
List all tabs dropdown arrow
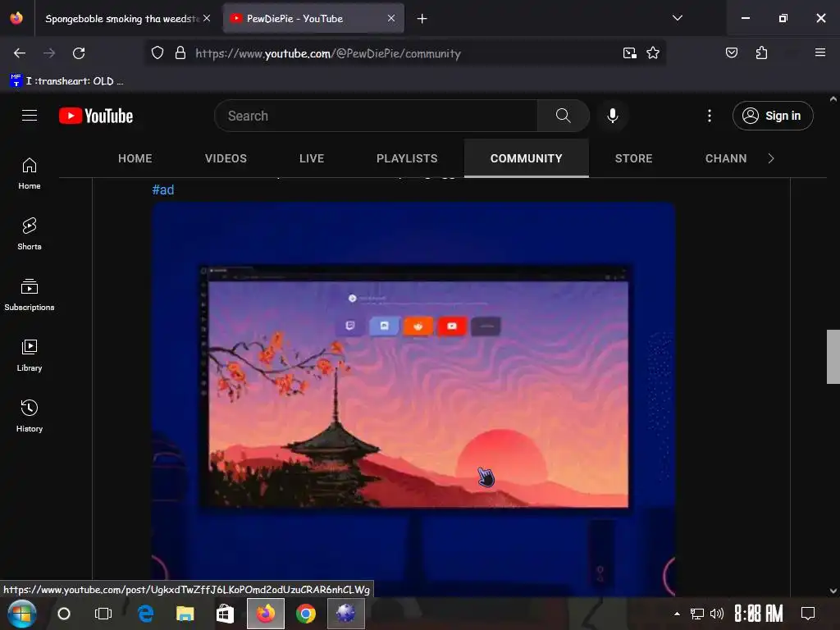tap(677, 18)
